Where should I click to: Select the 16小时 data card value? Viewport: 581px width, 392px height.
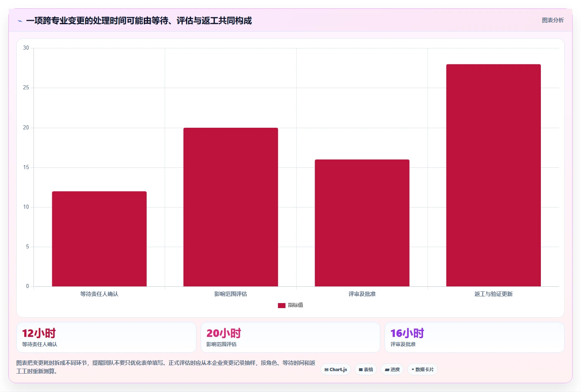click(407, 333)
